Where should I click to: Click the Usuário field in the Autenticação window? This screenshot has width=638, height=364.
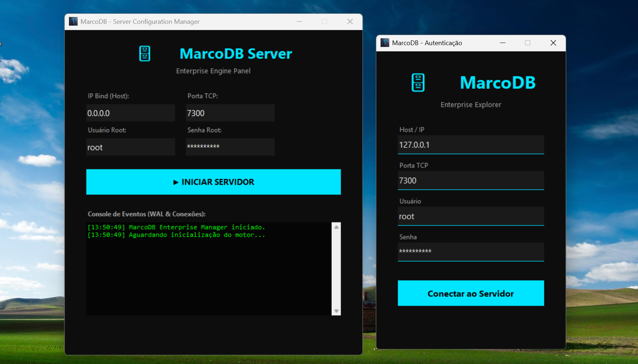(470, 216)
